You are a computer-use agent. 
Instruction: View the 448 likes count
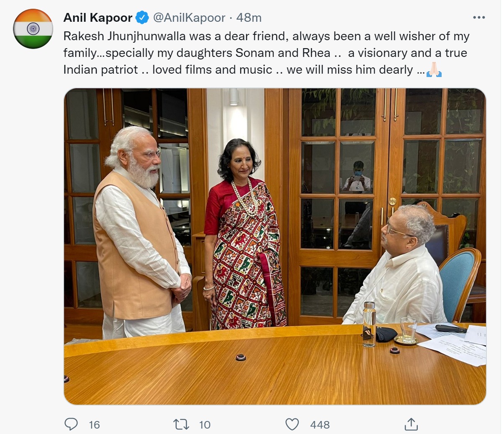coord(320,425)
